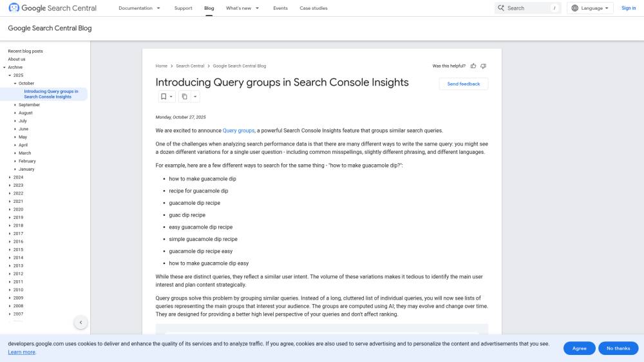
Task: Open the cookie Learn more link
Action: coord(21,352)
